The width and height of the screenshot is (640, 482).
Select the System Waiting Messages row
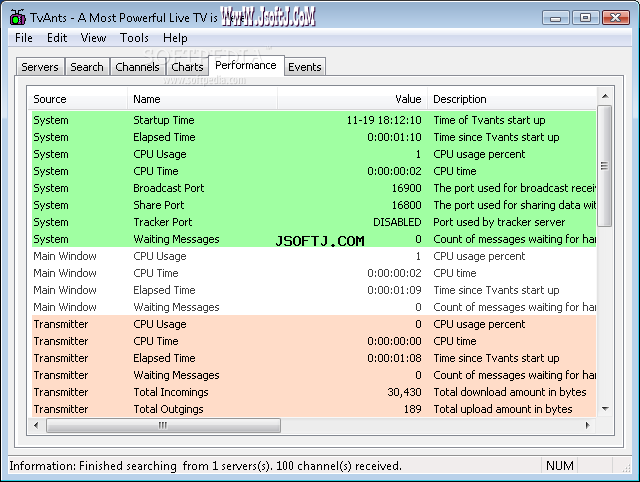(x=313, y=239)
